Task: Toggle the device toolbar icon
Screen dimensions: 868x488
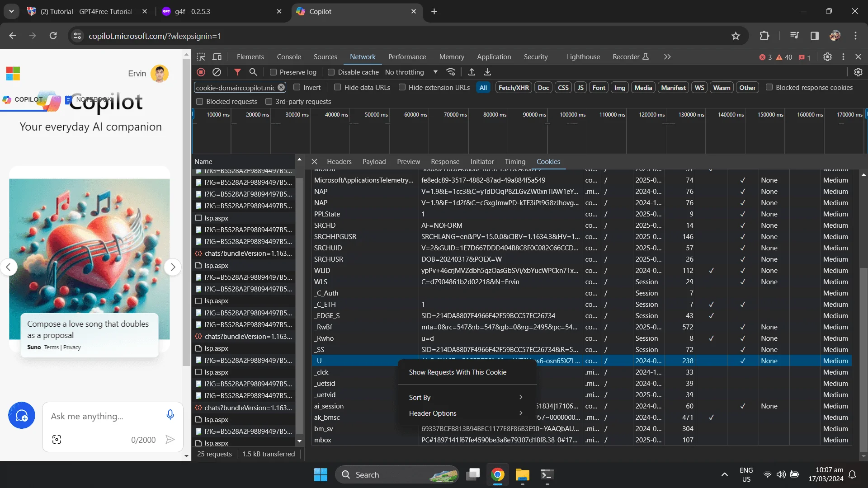Action: (217, 57)
